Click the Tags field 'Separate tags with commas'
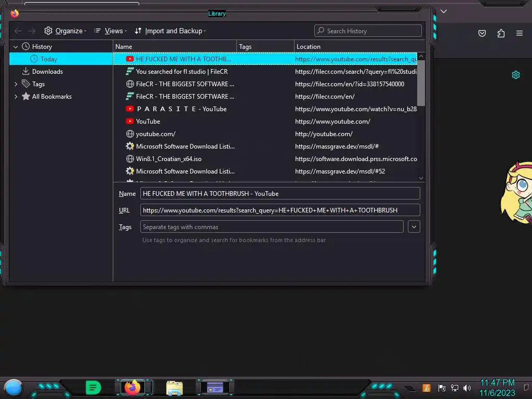The image size is (532, 399). 272,227
